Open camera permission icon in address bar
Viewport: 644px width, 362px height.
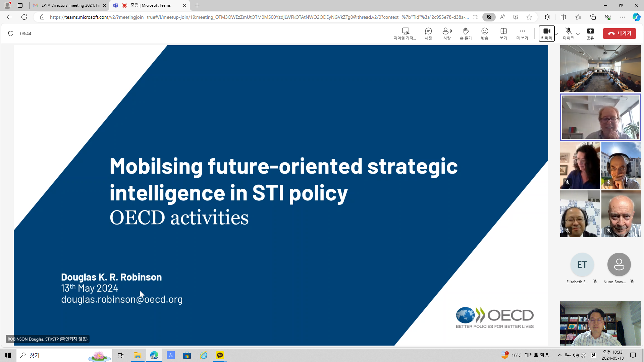pyautogui.click(x=476, y=17)
